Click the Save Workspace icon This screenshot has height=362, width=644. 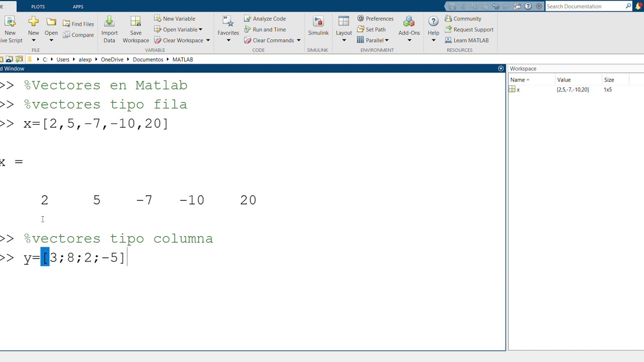pos(135,22)
